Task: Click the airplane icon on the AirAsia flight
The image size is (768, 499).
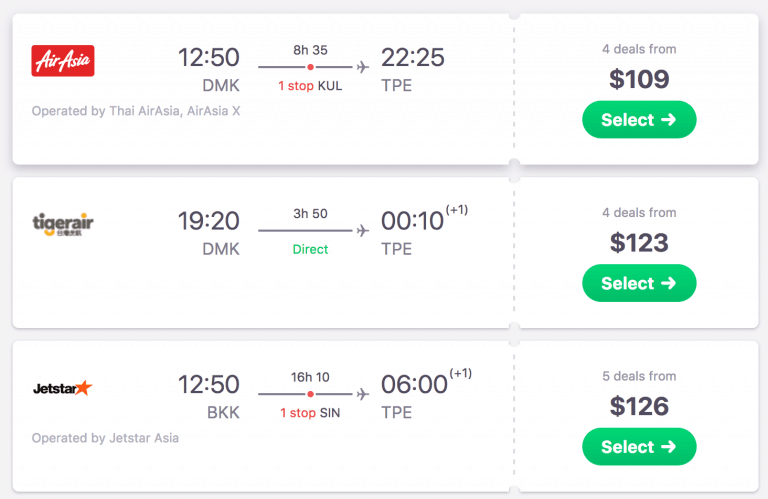Action: (362, 67)
